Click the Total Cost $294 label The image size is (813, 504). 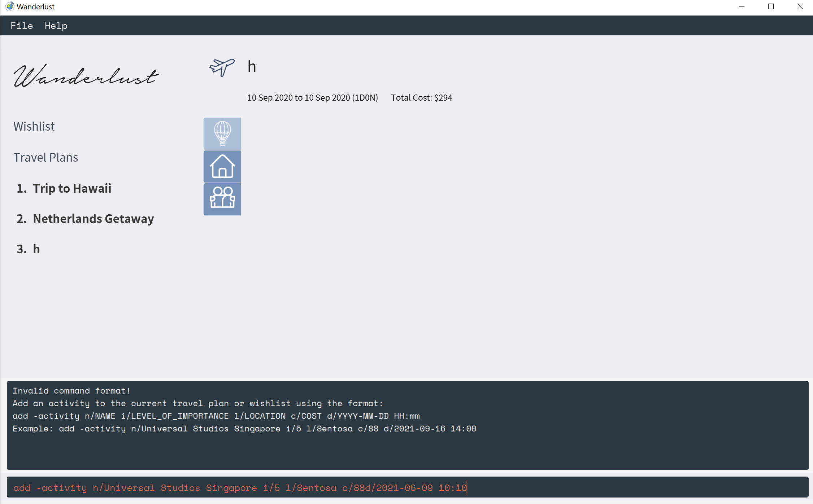(x=421, y=98)
